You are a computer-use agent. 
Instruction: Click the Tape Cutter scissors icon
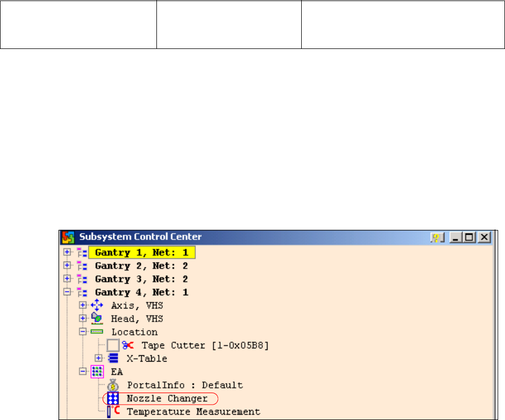[128, 345]
